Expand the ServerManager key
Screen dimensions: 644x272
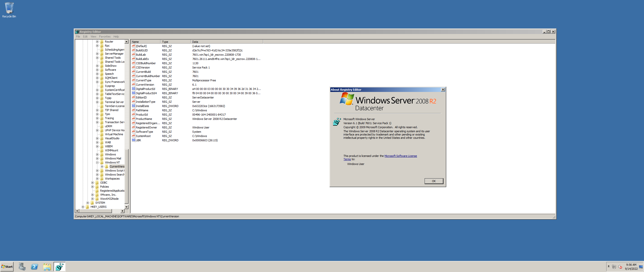pyautogui.click(x=97, y=54)
